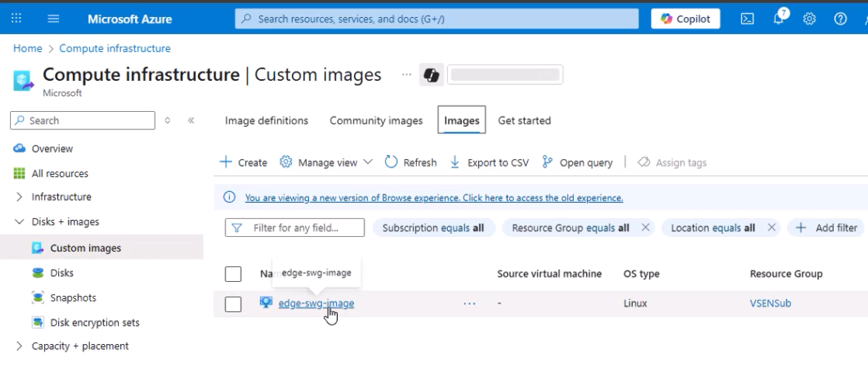Select the Images tab
This screenshot has width=868, height=365.
(x=462, y=120)
